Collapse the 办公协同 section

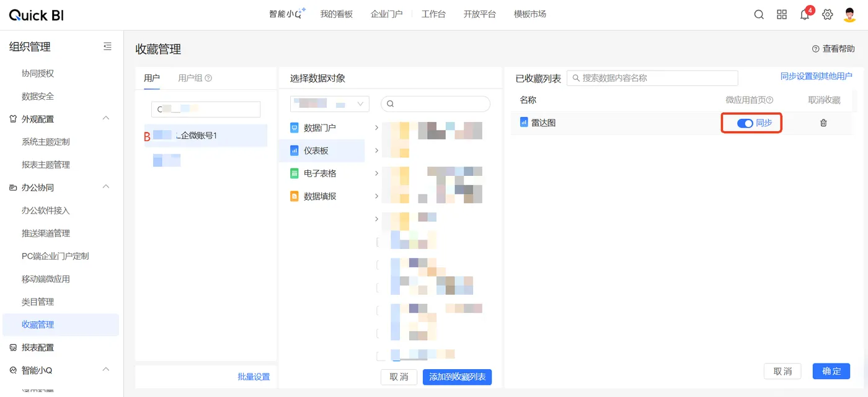[x=106, y=187]
